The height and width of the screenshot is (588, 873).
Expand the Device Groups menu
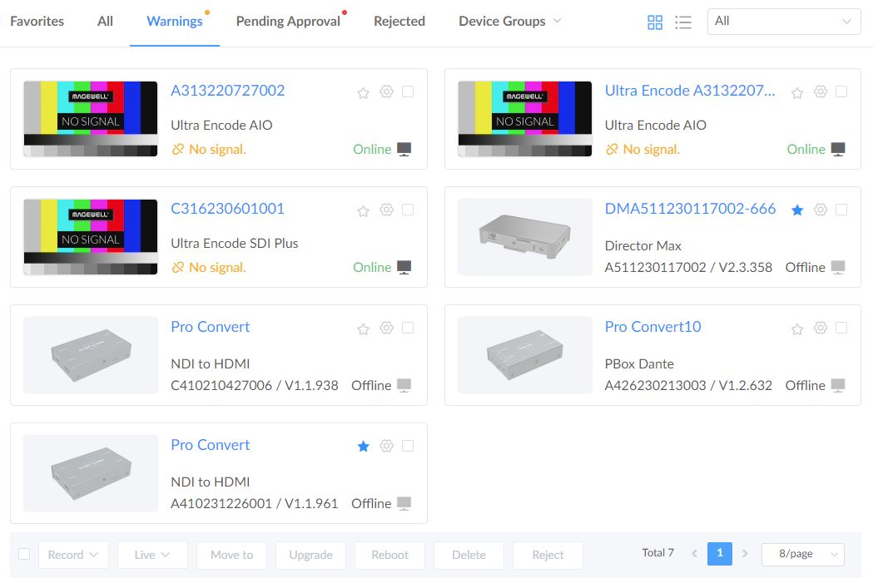click(x=509, y=21)
